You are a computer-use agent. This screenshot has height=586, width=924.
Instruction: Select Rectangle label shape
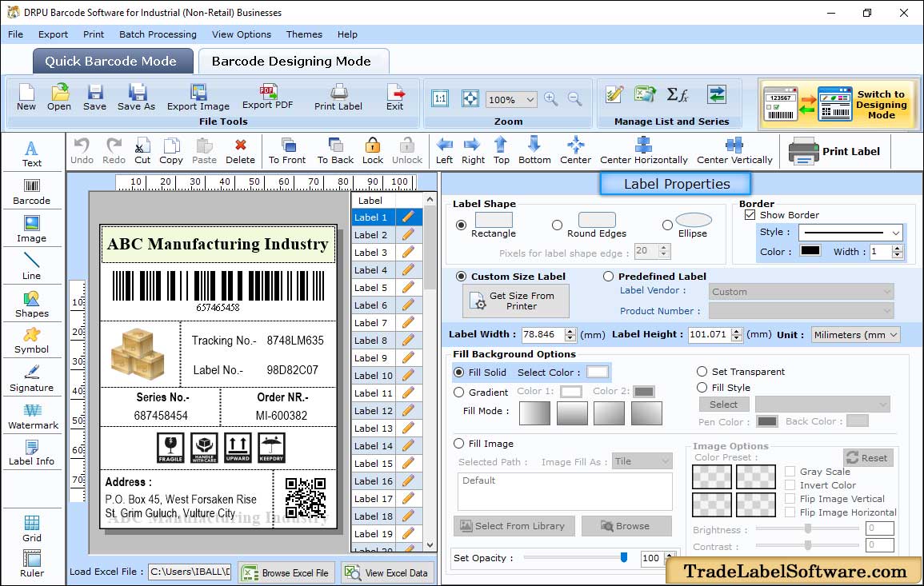click(462, 225)
